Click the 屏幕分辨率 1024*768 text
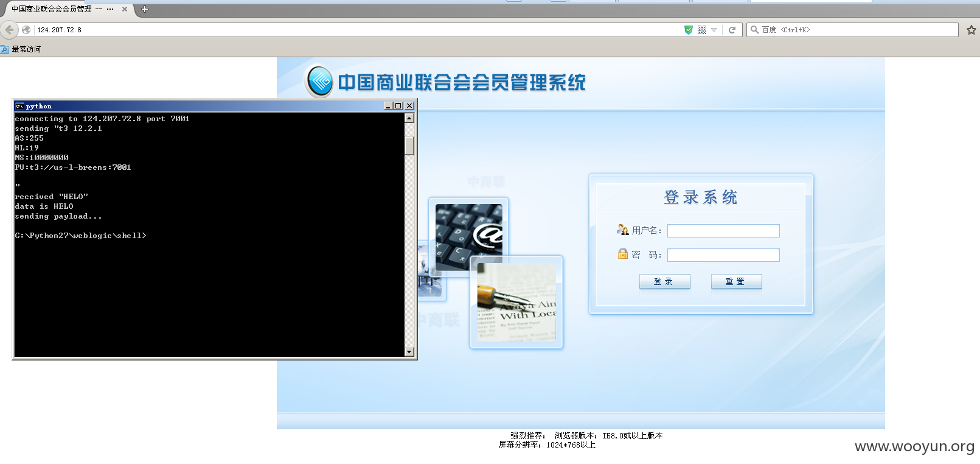 [x=547, y=445]
